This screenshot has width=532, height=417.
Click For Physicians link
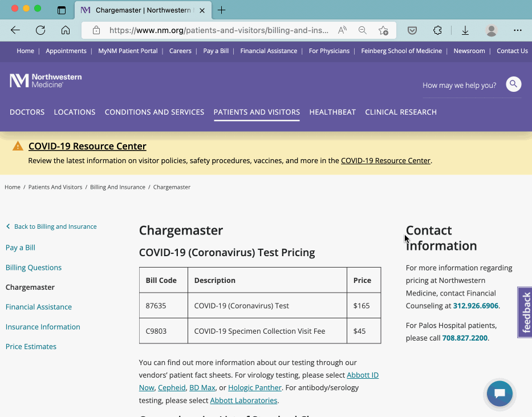pos(329,51)
